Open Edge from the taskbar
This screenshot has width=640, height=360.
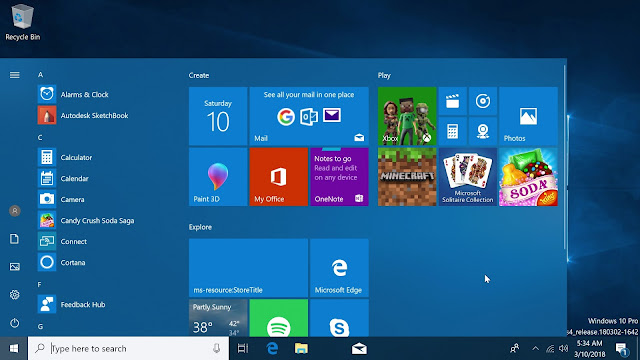pos(272,349)
